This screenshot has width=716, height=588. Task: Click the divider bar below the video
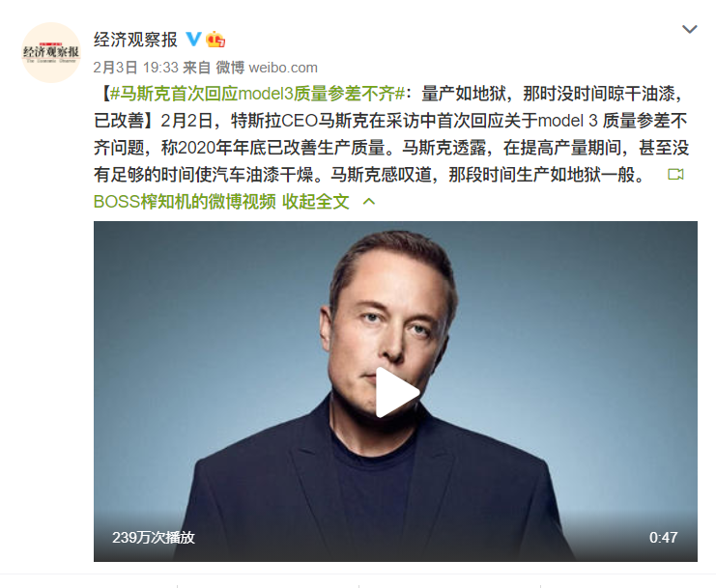[x=358, y=574]
